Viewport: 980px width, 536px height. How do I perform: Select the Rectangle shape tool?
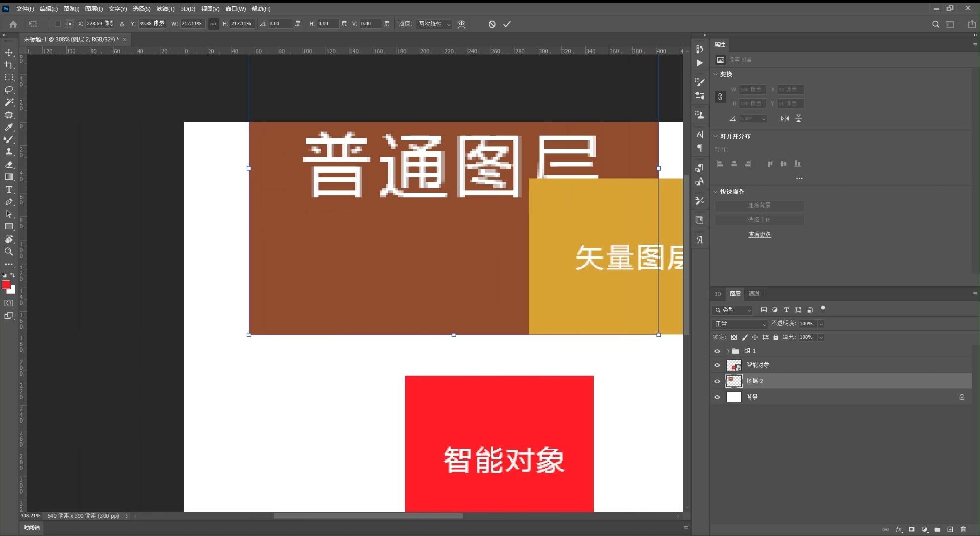(9, 227)
